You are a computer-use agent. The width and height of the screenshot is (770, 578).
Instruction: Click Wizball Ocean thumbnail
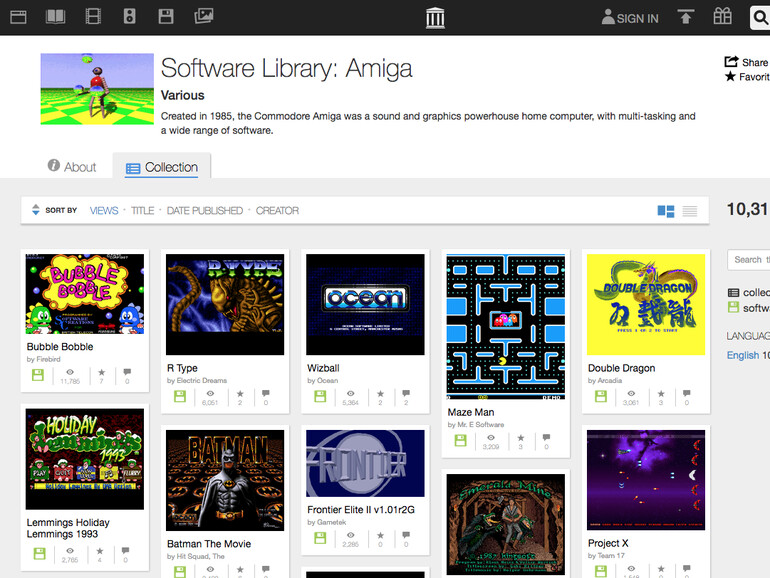(365, 304)
